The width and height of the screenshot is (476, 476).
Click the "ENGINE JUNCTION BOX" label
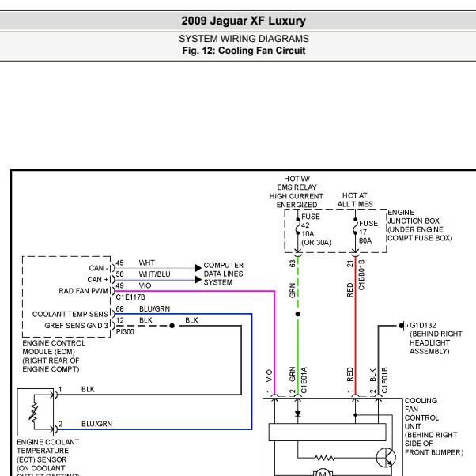[x=414, y=217]
